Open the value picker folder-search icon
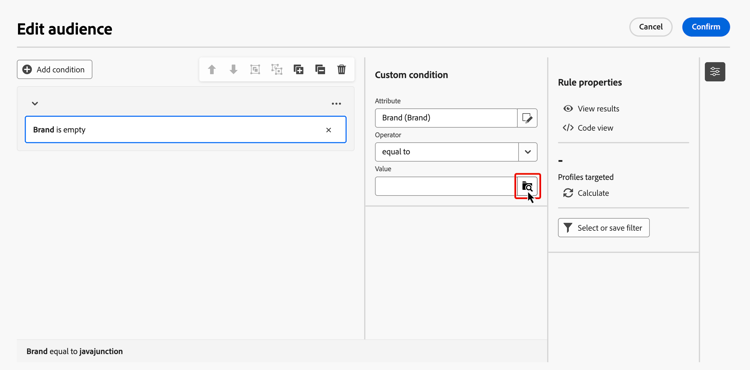Image resolution: width=750 pixels, height=370 pixels. pyautogui.click(x=528, y=186)
